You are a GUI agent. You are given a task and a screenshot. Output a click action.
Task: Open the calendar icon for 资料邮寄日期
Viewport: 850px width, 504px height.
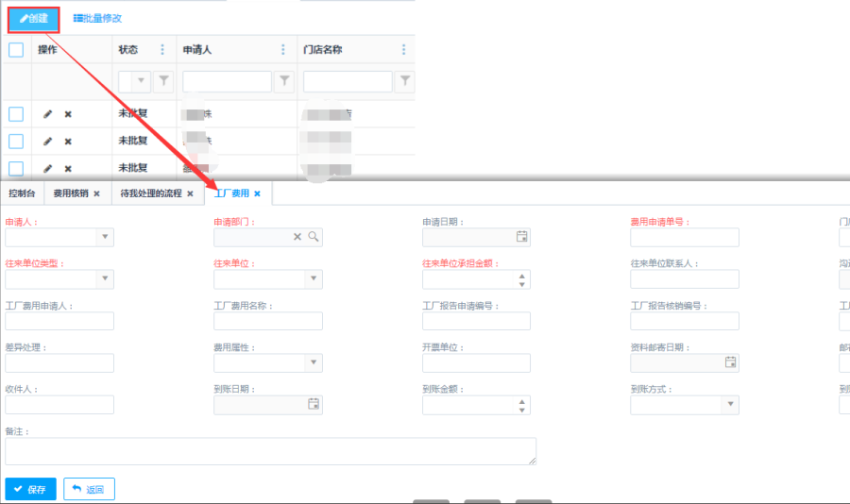click(x=730, y=362)
